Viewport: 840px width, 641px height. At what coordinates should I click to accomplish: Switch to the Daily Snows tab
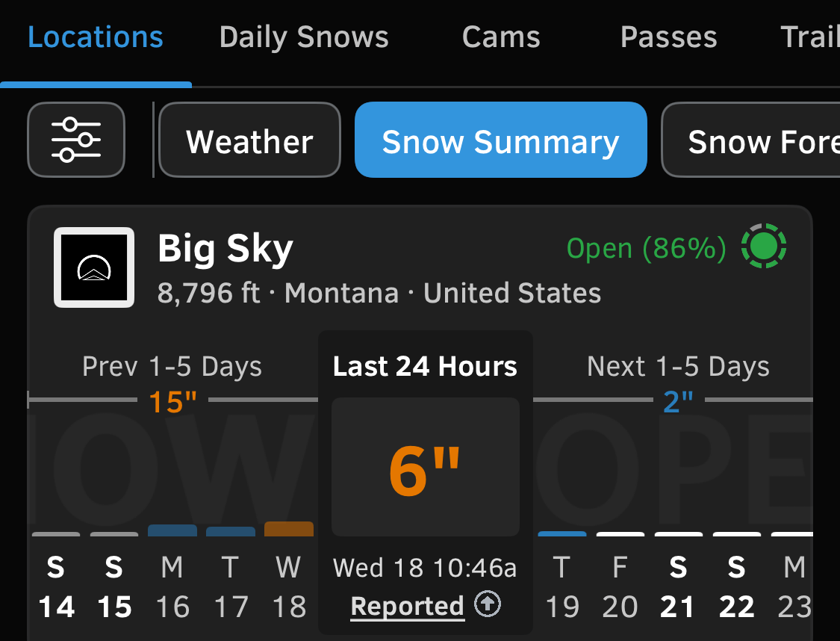pyautogui.click(x=304, y=37)
